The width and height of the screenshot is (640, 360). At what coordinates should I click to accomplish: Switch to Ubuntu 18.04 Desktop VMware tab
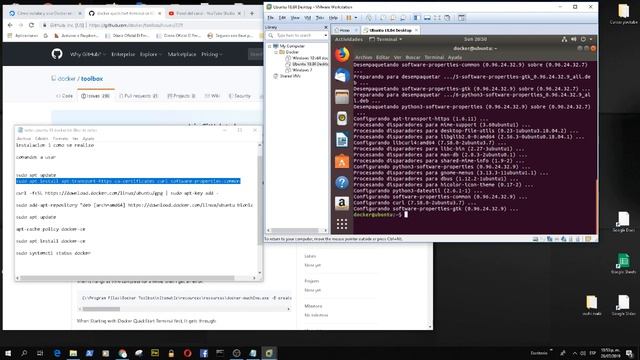[391, 30]
